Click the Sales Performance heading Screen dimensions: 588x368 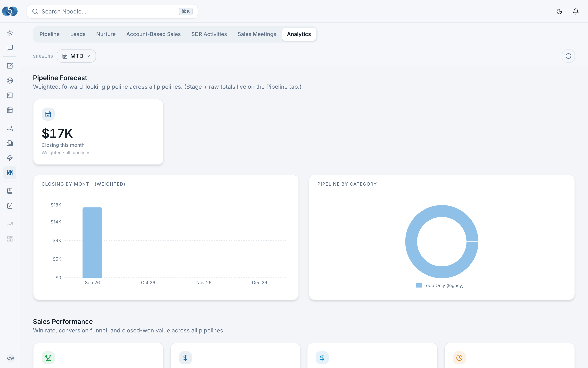pyautogui.click(x=63, y=322)
